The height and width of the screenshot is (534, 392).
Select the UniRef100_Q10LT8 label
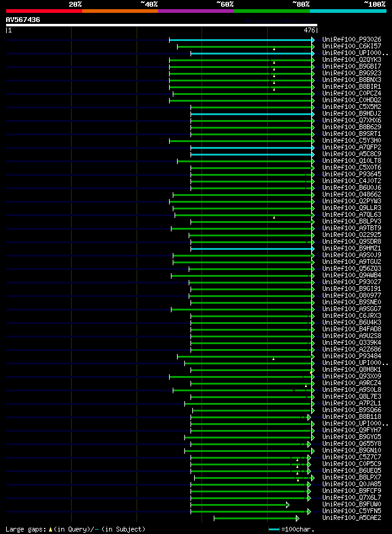click(x=352, y=160)
